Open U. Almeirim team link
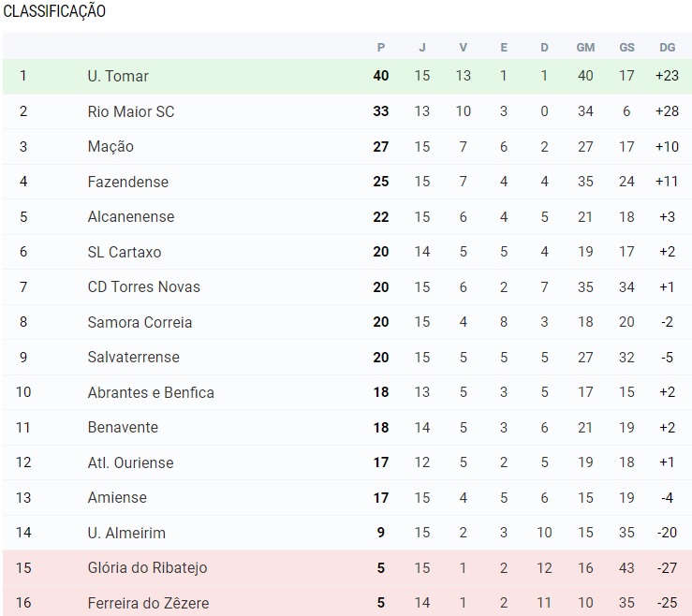 point(126,533)
